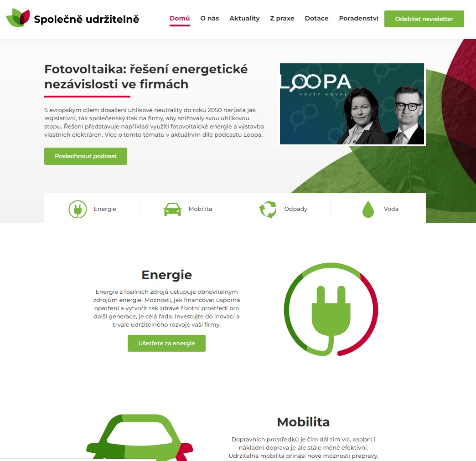
Task: Open the Poradenství menu item
Action: (358, 19)
